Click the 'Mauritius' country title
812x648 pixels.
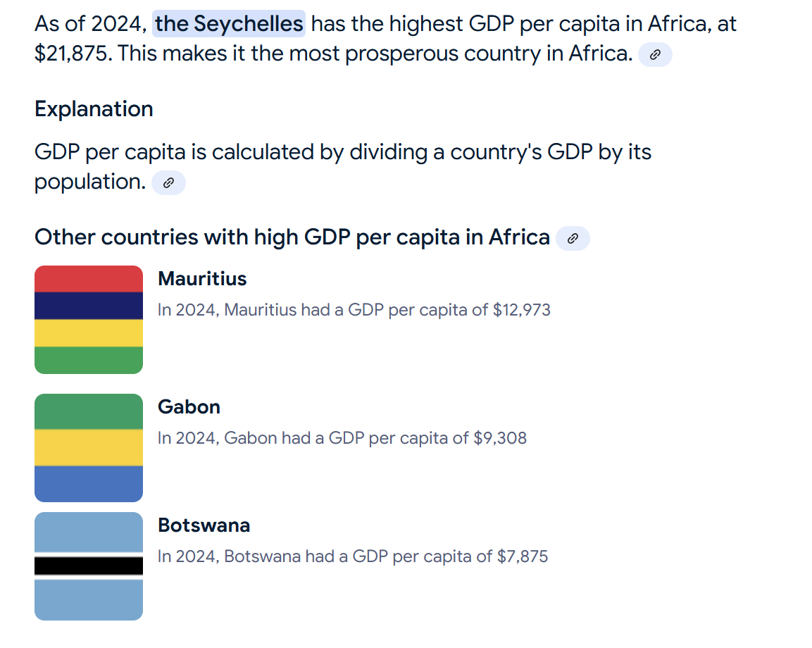tap(202, 279)
